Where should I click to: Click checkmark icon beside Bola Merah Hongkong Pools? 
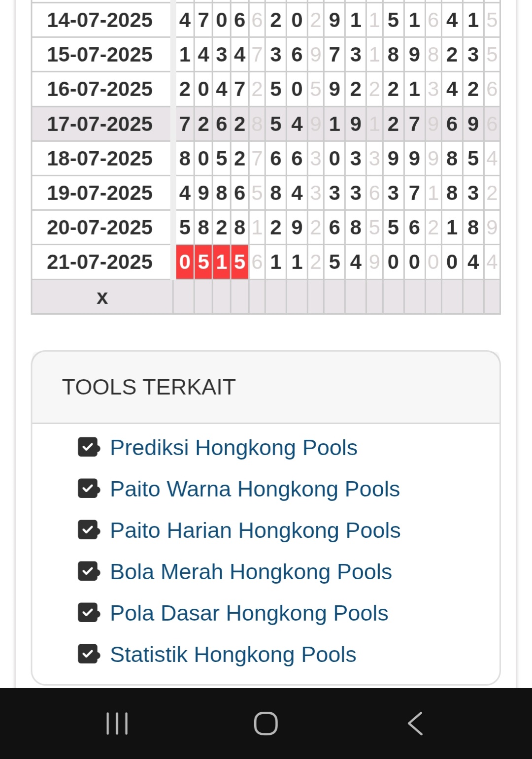tap(89, 571)
